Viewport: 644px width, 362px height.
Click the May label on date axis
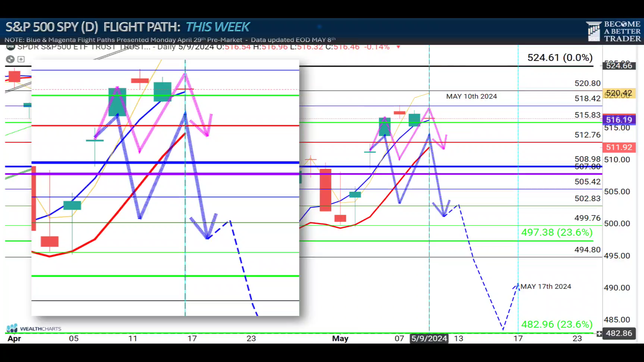coord(340,339)
